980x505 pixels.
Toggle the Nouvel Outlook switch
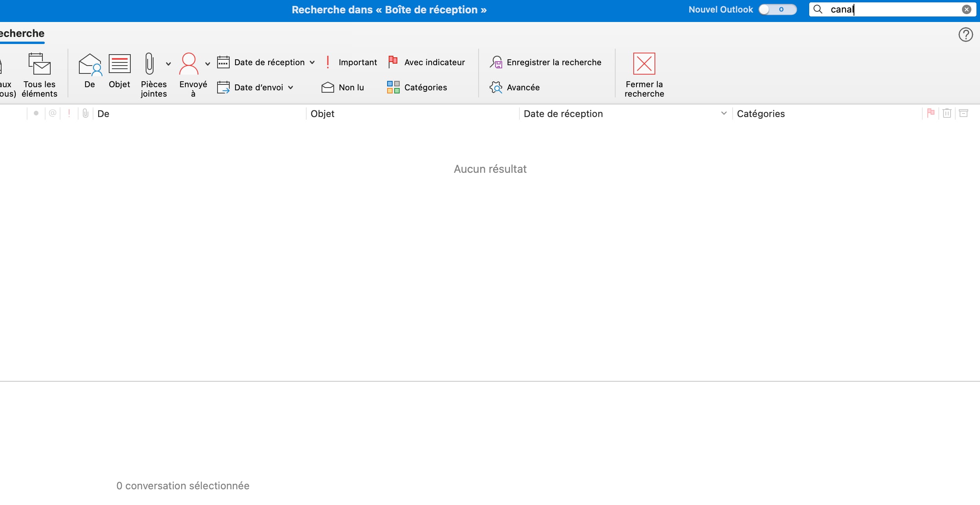pyautogui.click(x=777, y=9)
